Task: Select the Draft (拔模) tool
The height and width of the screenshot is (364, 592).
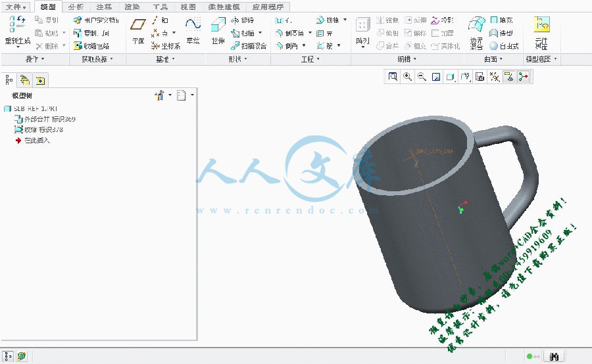Action: pos(328,20)
